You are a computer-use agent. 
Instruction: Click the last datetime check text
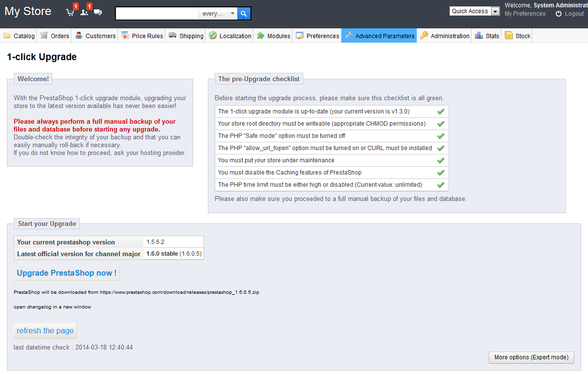pos(73,348)
